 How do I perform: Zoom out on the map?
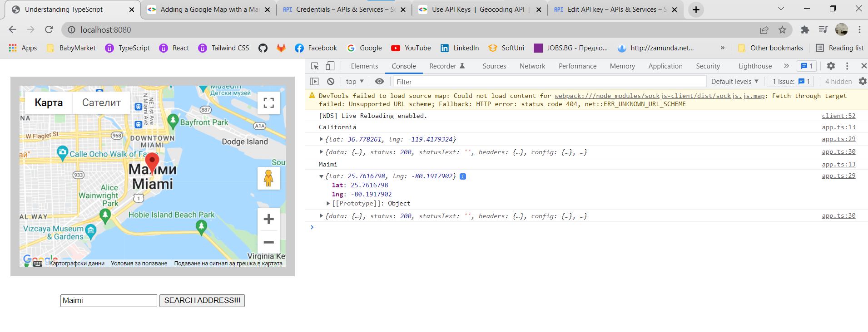(x=269, y=242)
